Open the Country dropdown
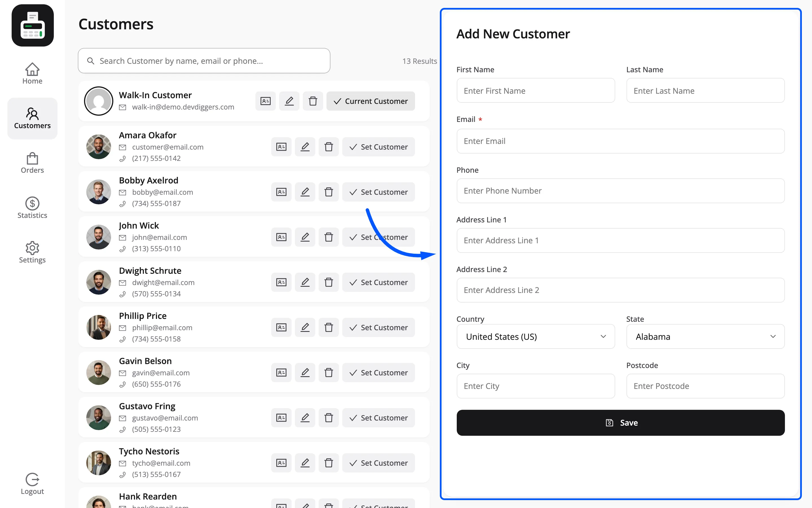 (535, 336)
